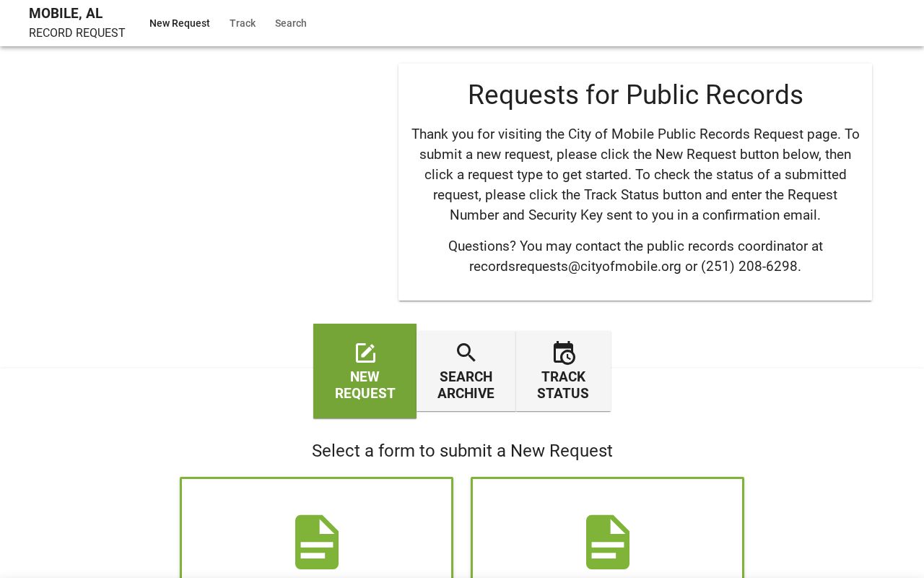Click the 'Thank you for visiting' paragraph
This screenshot has width=924, height=578.
(635, 175)
